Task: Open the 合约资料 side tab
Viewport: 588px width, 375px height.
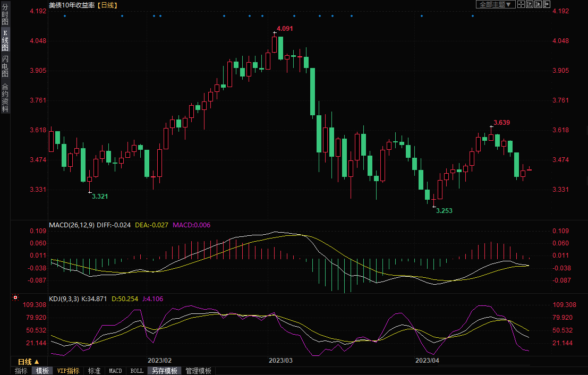Action: 5,98
